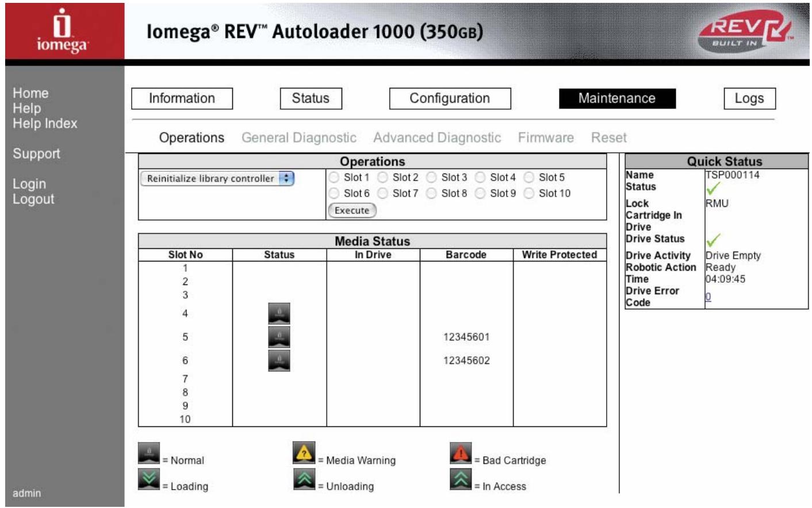Click slot 5 cartridge status icon
The width and height of the screenshot is (812, 508).
[x=279, y=337]
